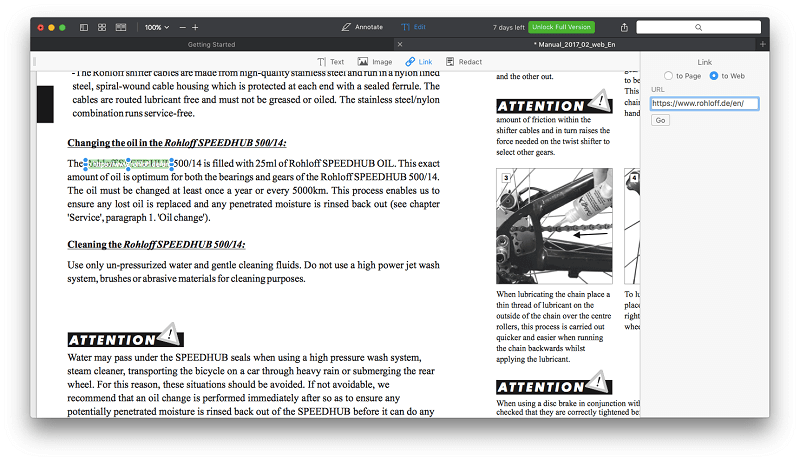The height and width of the screenshot is (461, 800).
Task: Choose the 'to Page' link option
Action: point(682,75)
